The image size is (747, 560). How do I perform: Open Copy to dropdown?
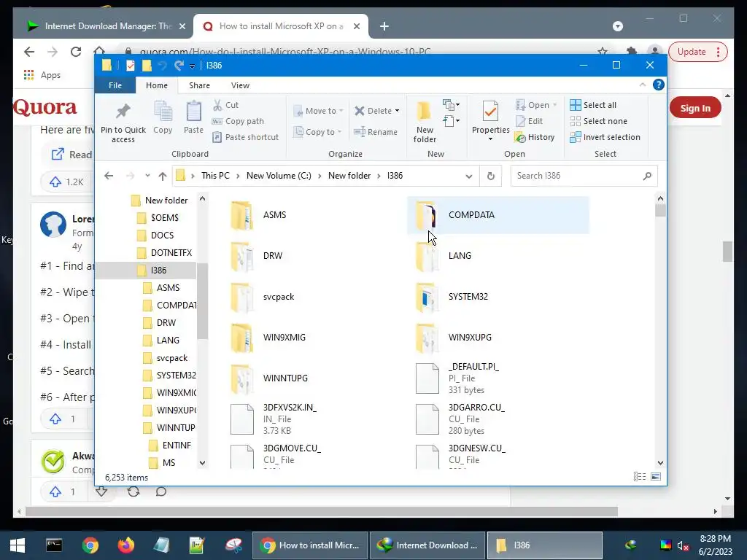pos(318,132)
